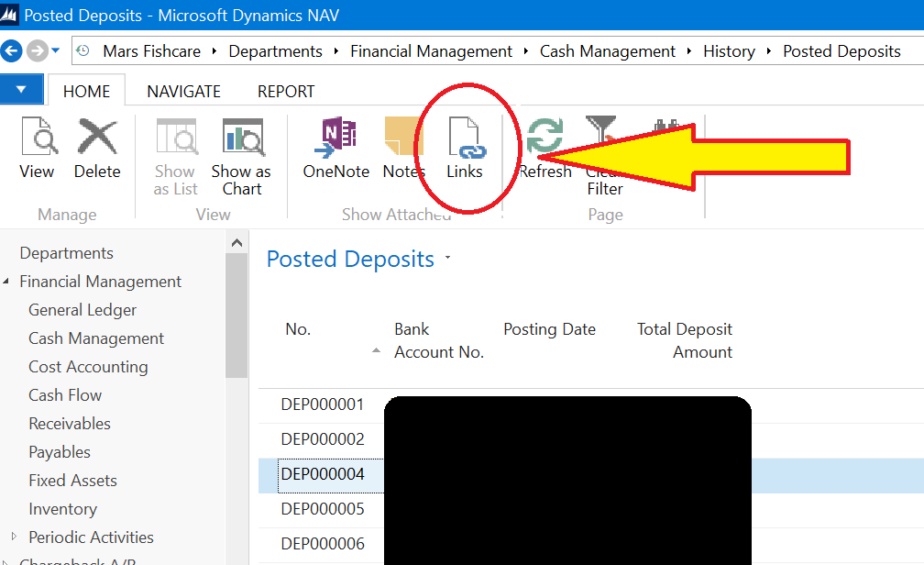Open Payables in the navigation pane

coord(60,452)
